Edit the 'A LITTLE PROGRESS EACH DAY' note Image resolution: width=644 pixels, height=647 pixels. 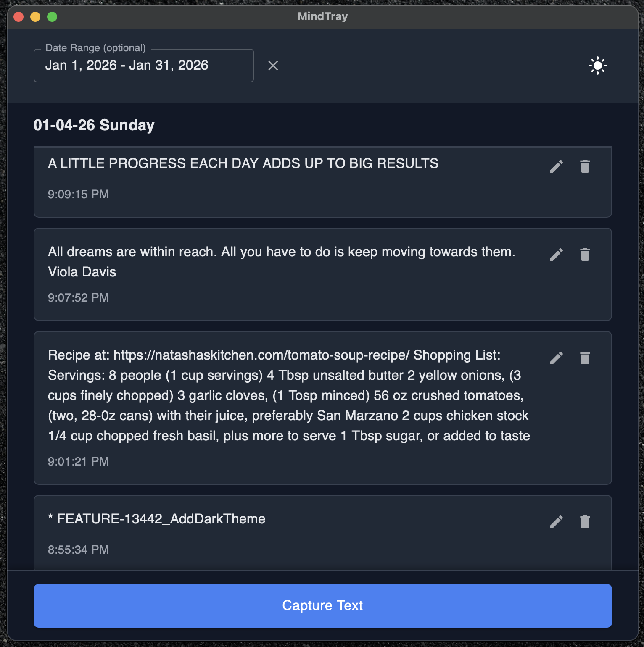[x=556, y=167]
